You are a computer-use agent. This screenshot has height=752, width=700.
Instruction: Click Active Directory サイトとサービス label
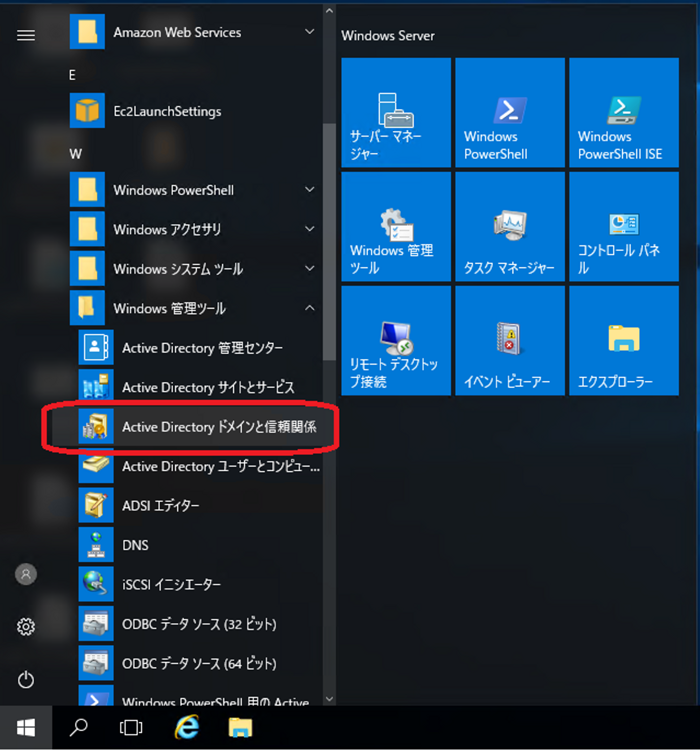point(209,388)
